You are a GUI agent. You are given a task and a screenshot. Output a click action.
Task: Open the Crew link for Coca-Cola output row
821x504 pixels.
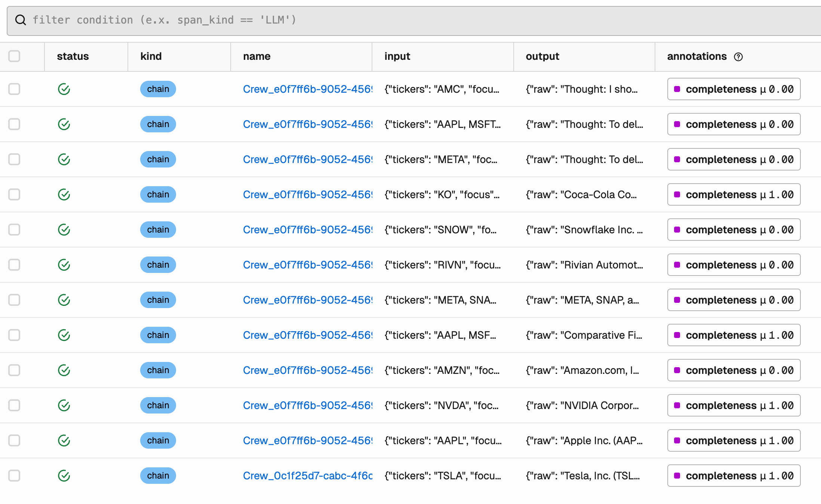[x=307, y=195]
